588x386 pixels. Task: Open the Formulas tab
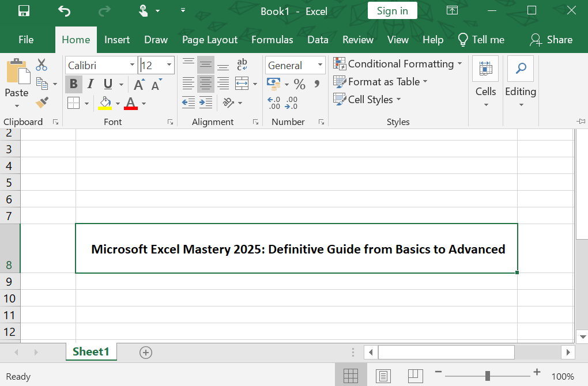click(272, 40)
